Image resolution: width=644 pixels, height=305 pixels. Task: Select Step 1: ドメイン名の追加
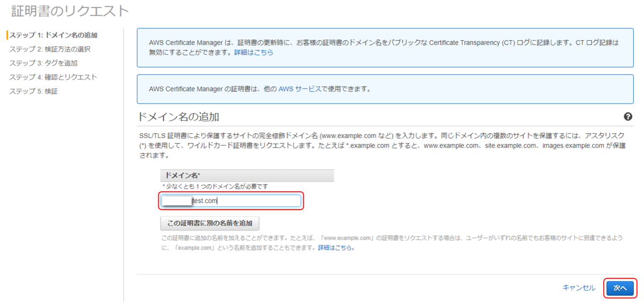[53, 35]
